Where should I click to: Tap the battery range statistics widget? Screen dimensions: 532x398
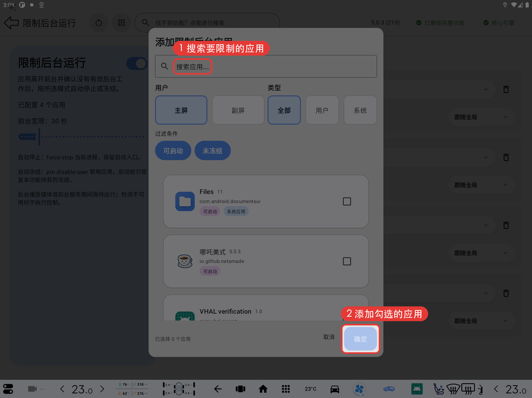tap(133, 389)
